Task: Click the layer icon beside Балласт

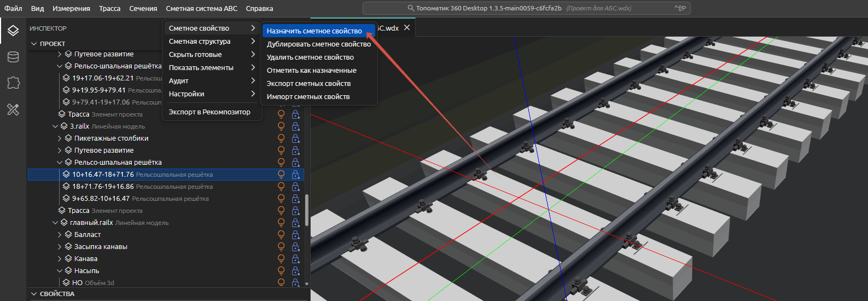Action: click(68, 235)
